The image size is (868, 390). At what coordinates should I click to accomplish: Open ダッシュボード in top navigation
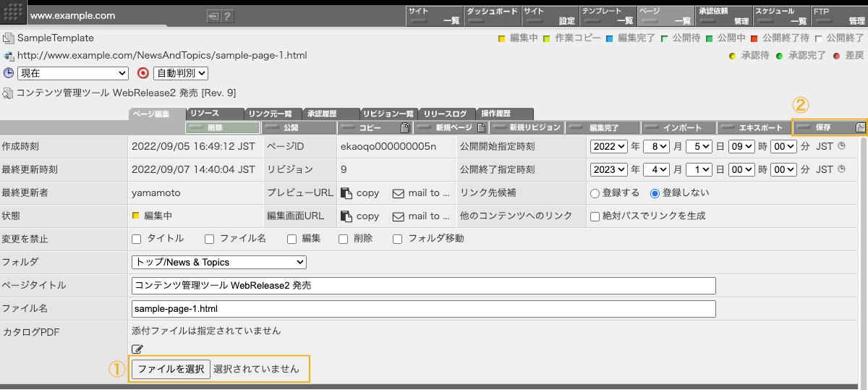point(492,16)
